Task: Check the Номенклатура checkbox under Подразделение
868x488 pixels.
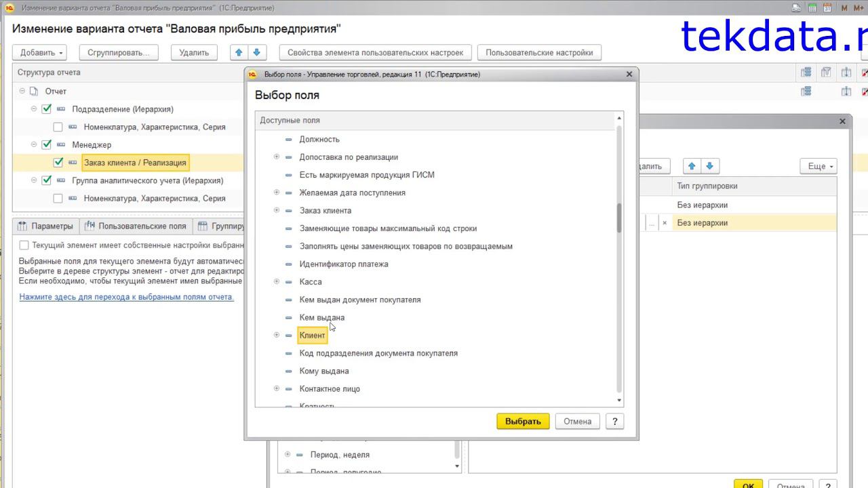Action: pyautogui.click(x=58, y=127)
